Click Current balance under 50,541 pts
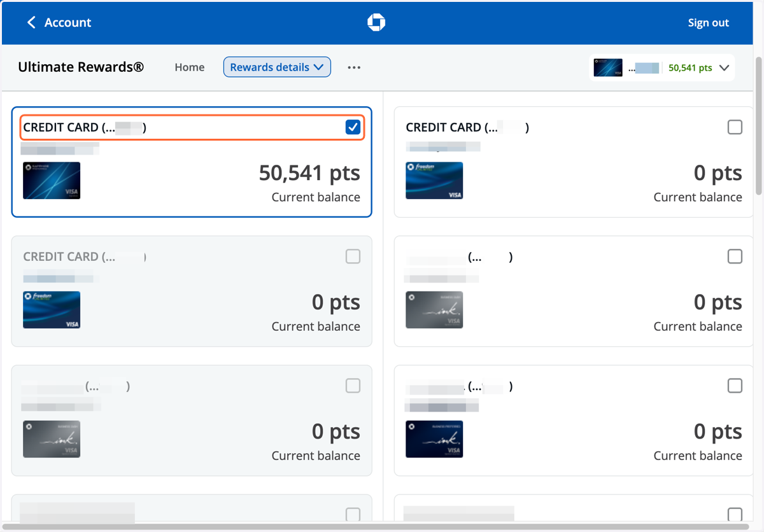The width and height of the screenshot is (764, 532). [316, 197]
